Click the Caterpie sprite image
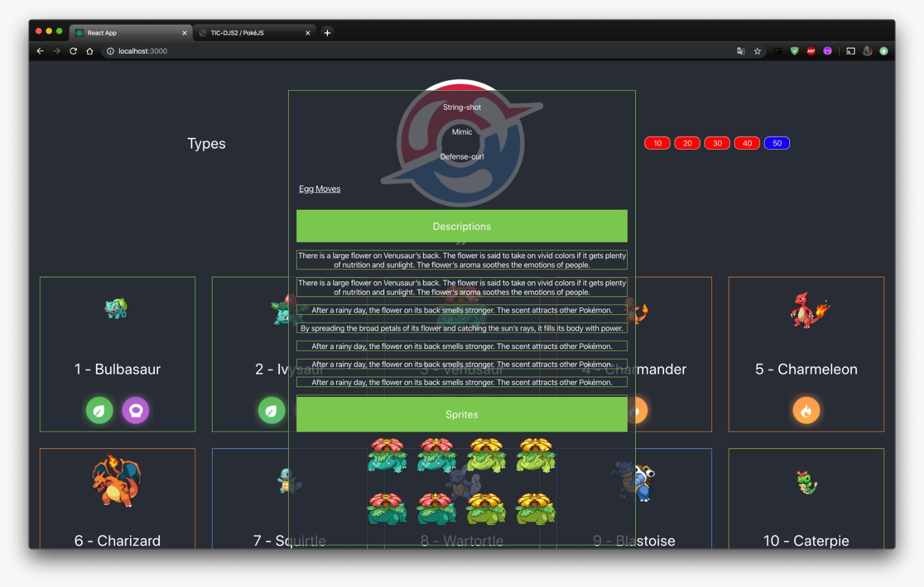The image size is (924, 587). (x=807, y=483)
